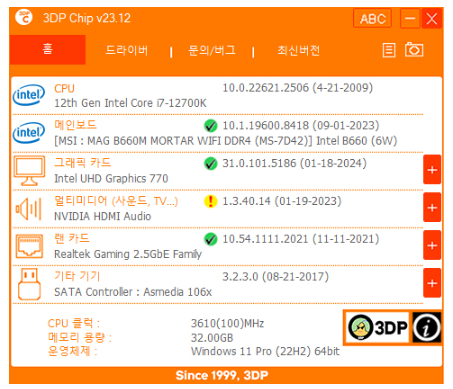Click the monitor icon for 그래픽 카드
Viewport: 453px width, 389px height.
29,171
